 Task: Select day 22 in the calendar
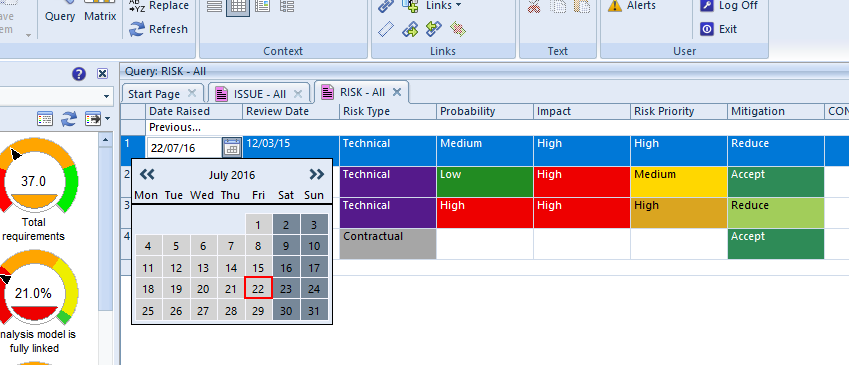coord(258,289)
